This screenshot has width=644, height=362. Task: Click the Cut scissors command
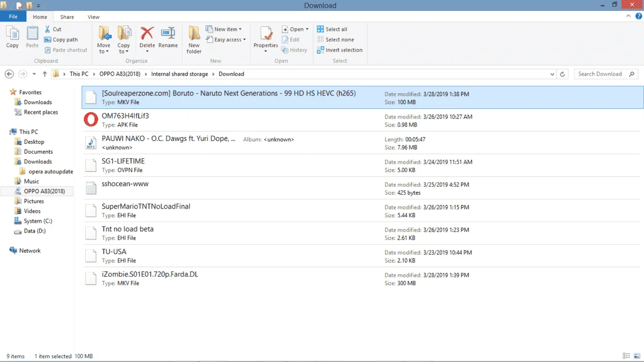[x=53, y=29]
